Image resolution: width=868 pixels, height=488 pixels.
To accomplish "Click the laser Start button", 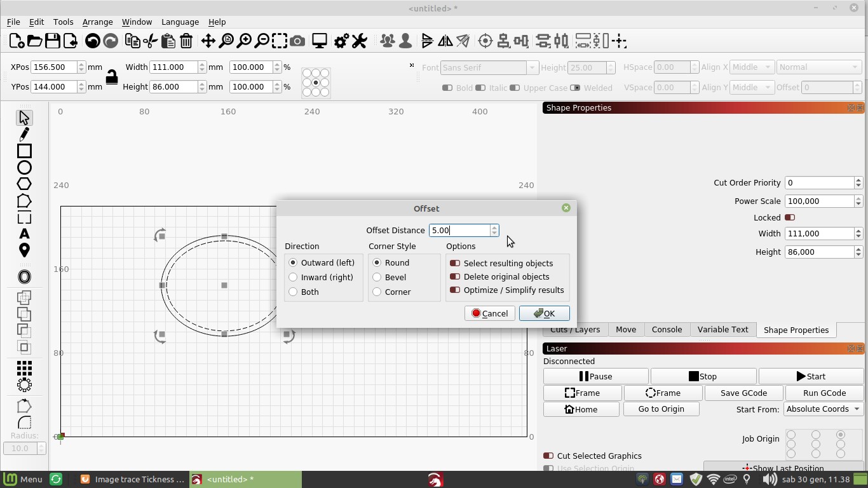I will (811, 376).
